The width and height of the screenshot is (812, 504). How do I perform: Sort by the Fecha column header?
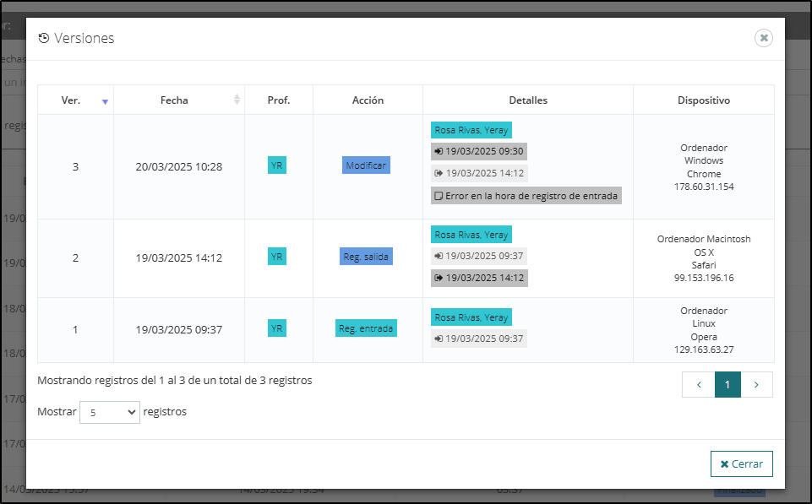(x=179, y=100)
